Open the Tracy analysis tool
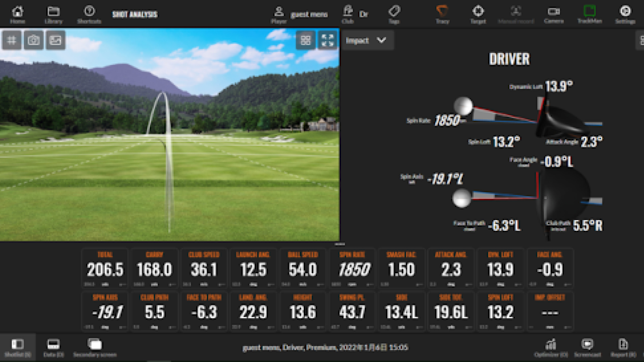Screen dimensions: 644x362 pyautogui.click(x=442, y=14)
